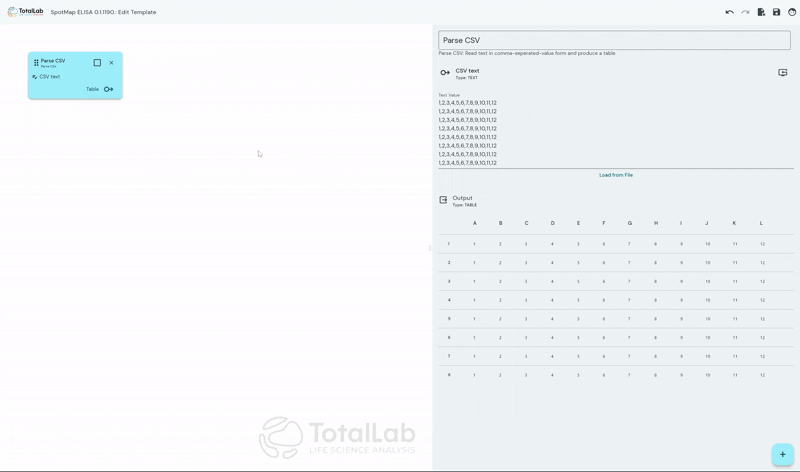
Task: Click the Output heading label
Action: click(462, 198)
